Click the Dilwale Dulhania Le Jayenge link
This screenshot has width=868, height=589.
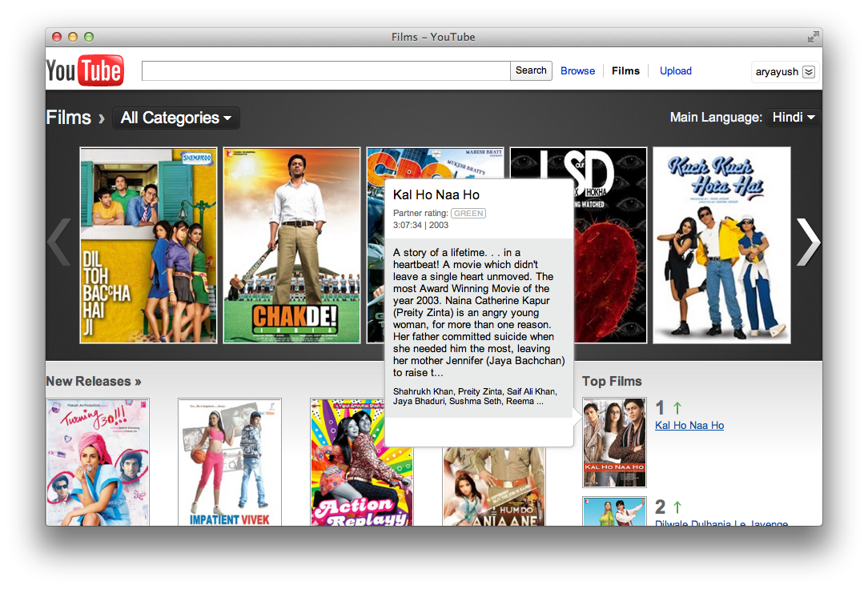[721, 523]
